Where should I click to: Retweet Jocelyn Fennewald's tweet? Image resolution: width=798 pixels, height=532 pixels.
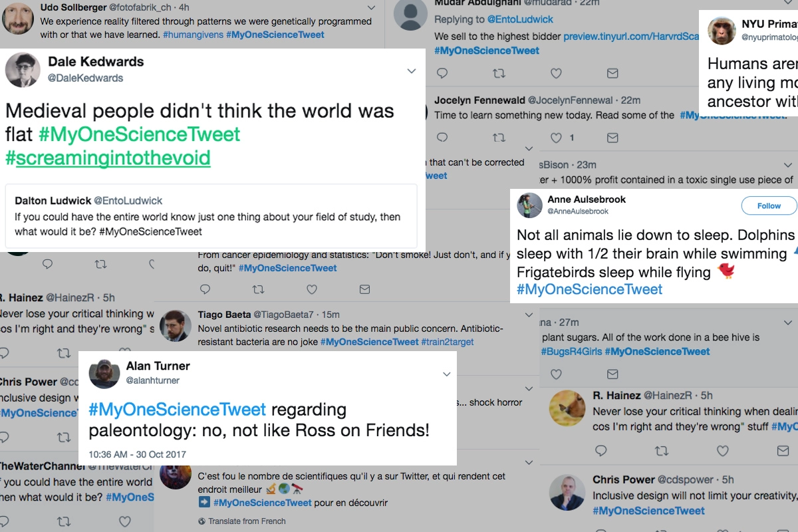click(x=498, y=138)
